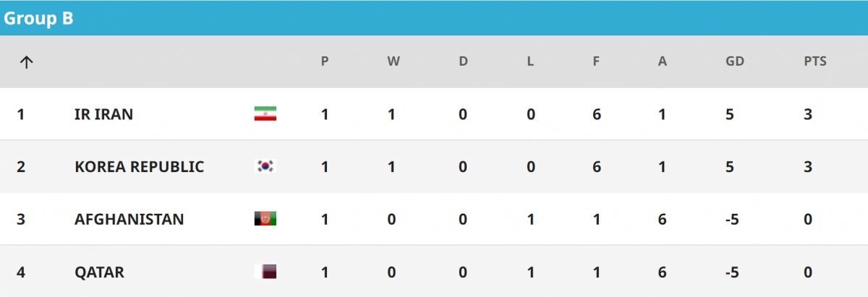
Task: Click the up arrow sort icon
Action: (x=27, y=62)
